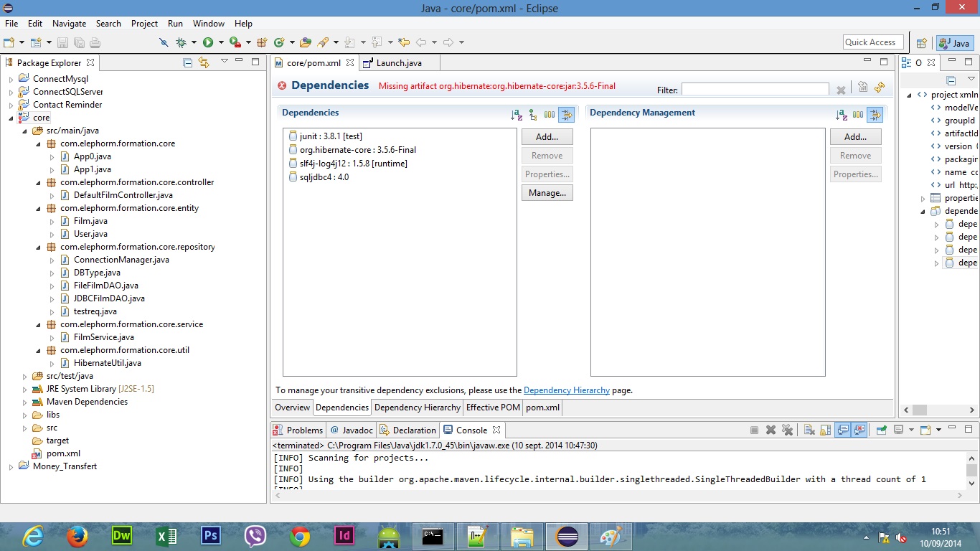Switch to the Effective POM tab
Viewport: 980px width, 551px height.
tap(493, 408)
